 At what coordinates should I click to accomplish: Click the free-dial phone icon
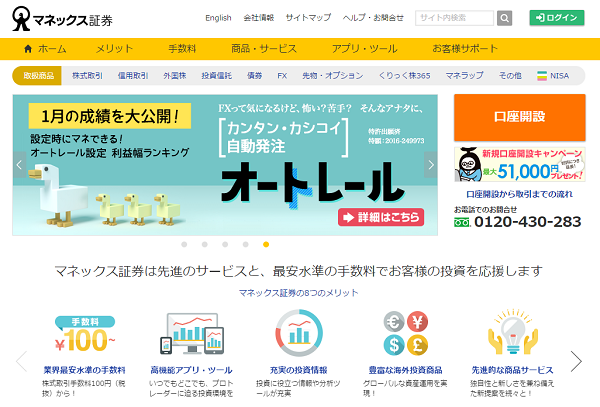(x=462, y=222)
